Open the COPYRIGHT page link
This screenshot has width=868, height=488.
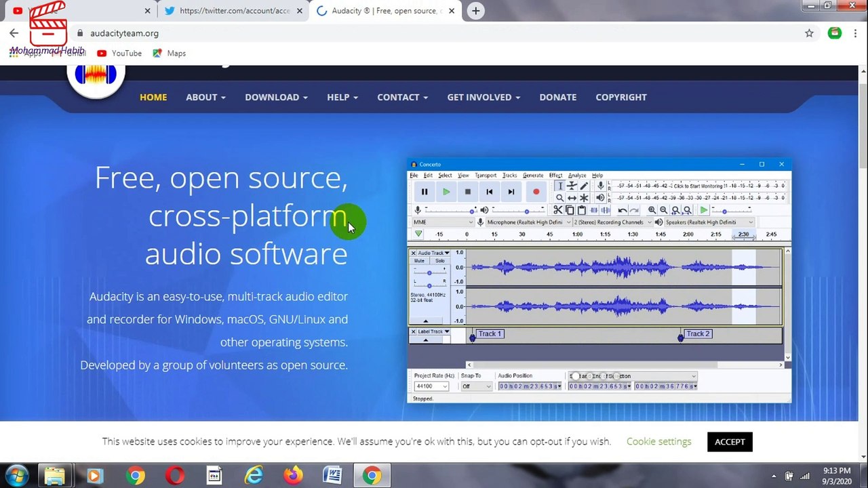621,97
